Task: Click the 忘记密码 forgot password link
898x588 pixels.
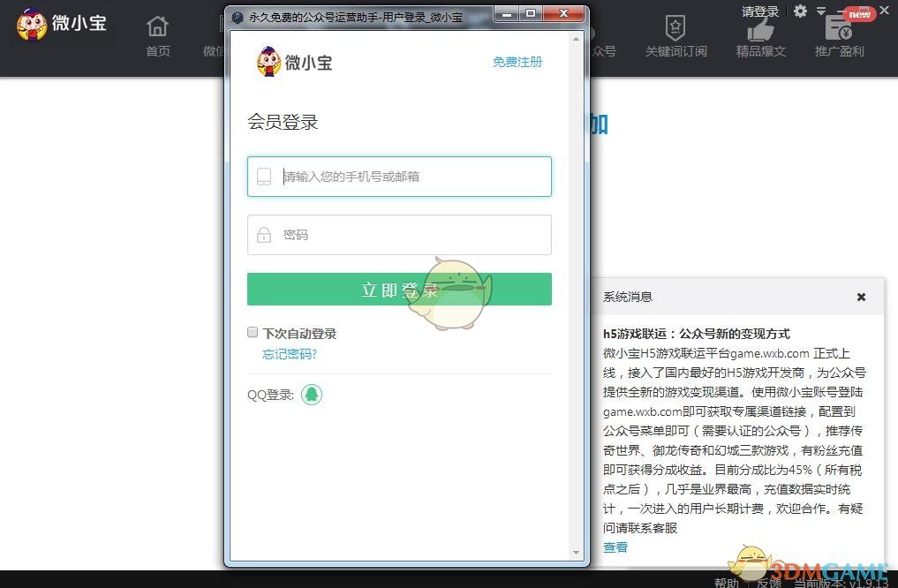Action: point(289,353)
